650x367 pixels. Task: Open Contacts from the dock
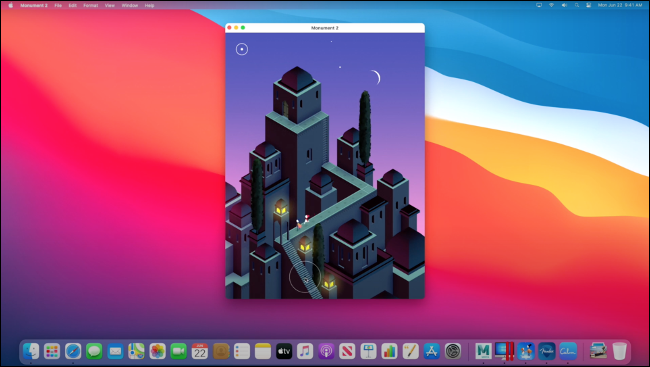click(221, 351)
